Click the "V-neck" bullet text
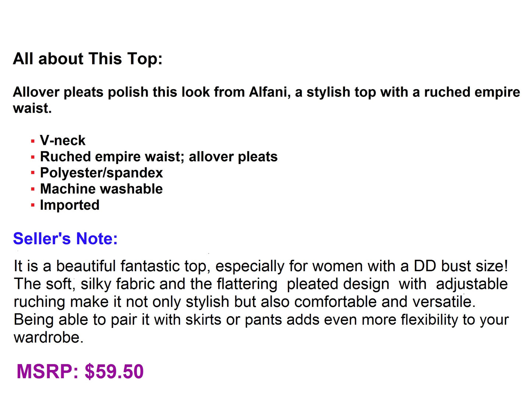The width and height of the screenshot is (532, 416). pos(63,140)
